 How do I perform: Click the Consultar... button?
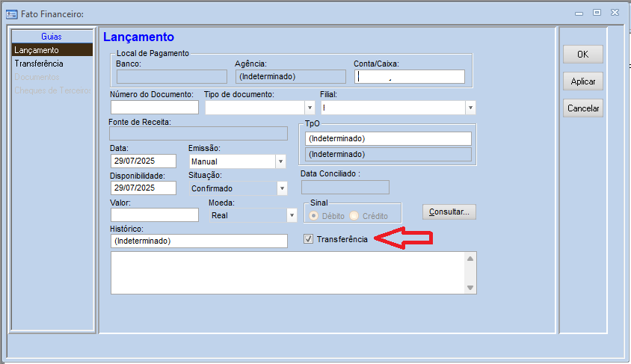[x=449, y=212]
